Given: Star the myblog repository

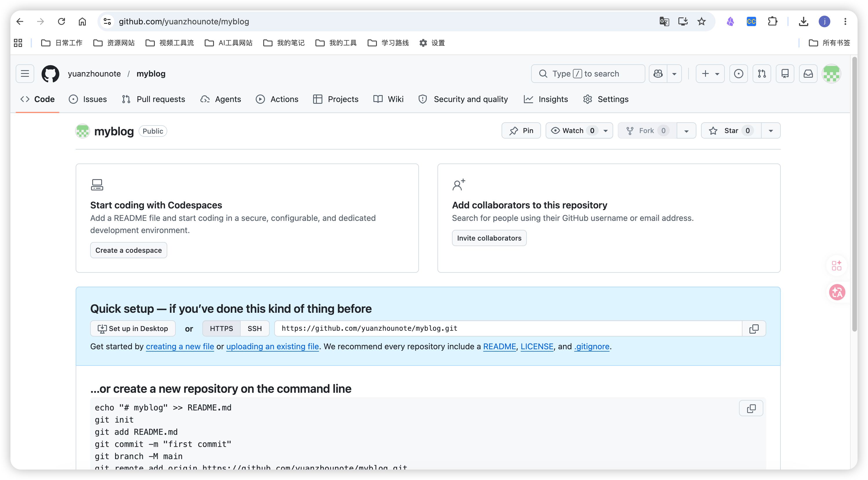Looking at the screenshot, I should 731,130.
